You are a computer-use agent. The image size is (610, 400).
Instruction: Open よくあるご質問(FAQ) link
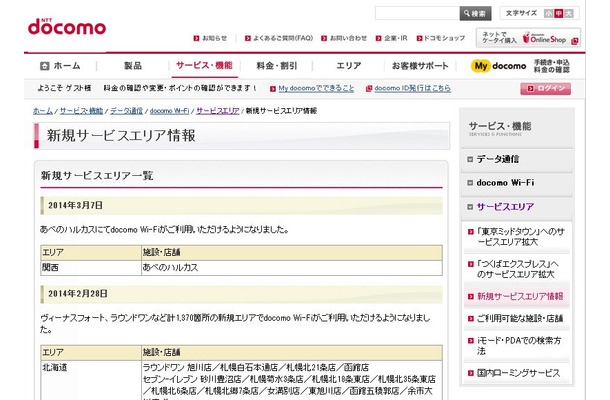(283, 38)
